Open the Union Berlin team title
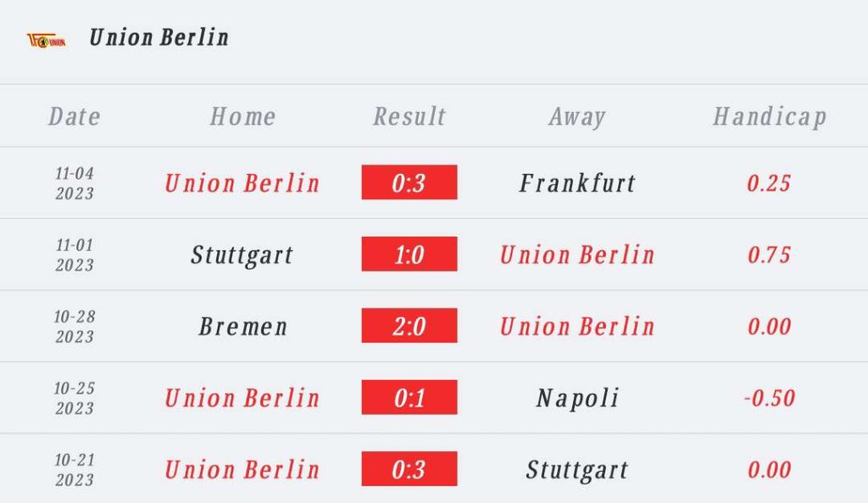This screenshot has width=868, height=503. tap(159, 37)
